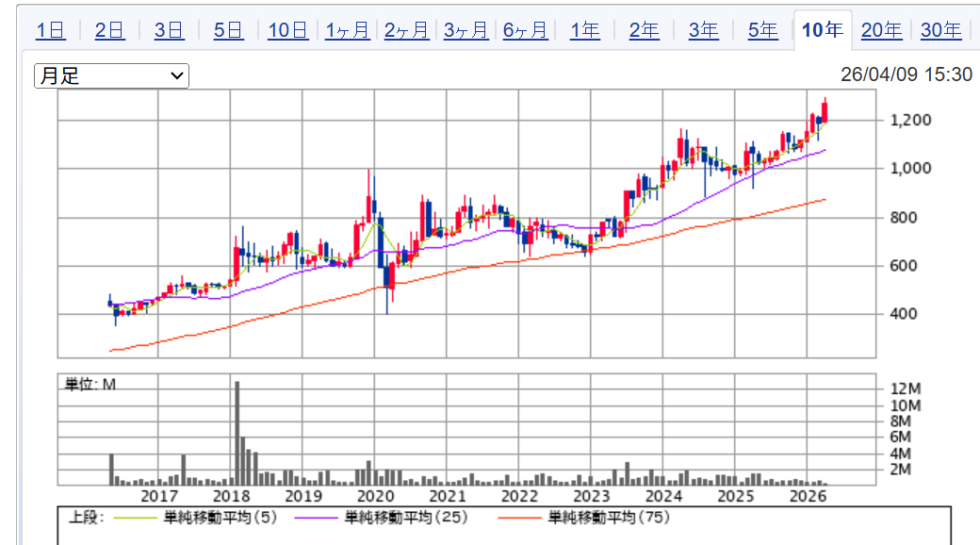Click the 3ヶ月 period tab
This screenshot has height=545, width=980.
click(465, 30)
